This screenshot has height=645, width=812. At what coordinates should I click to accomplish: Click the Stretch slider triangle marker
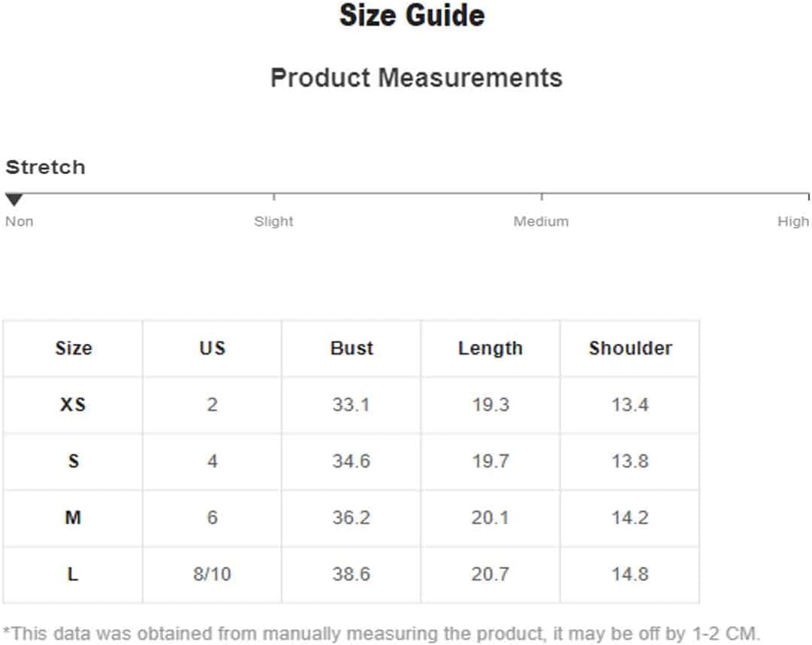[x=14, y=199]
